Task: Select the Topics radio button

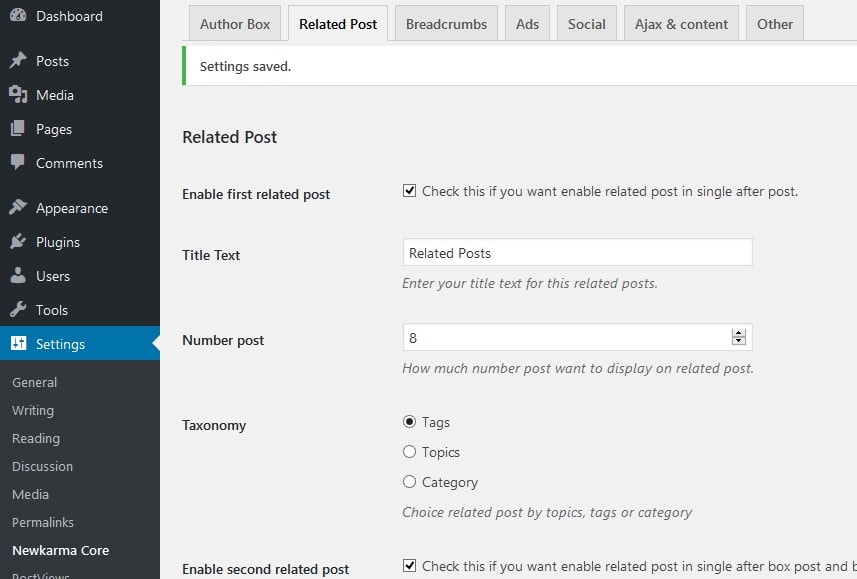Action: tap(409, 452)
